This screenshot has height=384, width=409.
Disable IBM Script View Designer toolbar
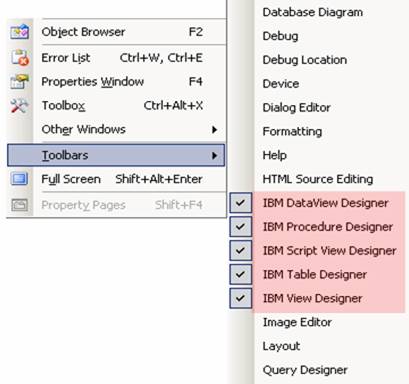(x=241, y=250)
